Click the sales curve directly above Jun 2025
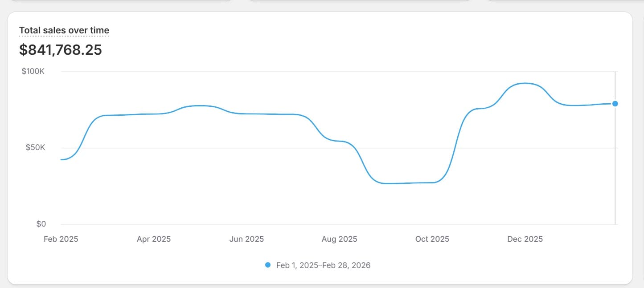 (246, 114)
